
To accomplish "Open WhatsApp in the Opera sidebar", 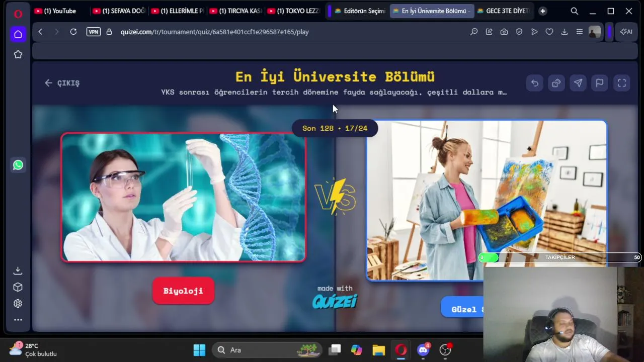I will click(18, 165).
